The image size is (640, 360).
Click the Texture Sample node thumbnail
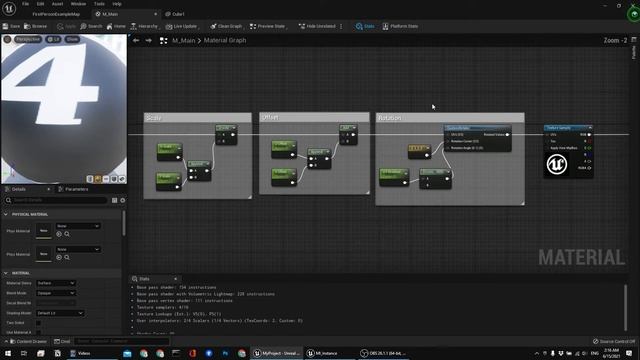coord(557,164)
